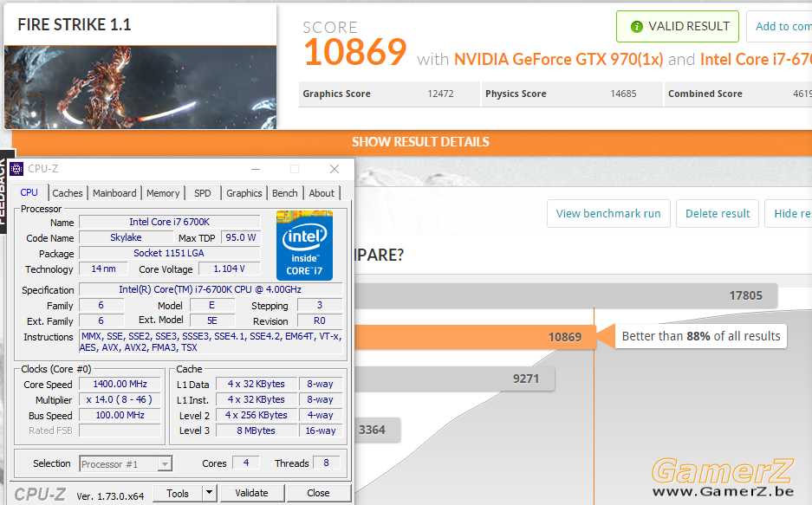Click the Ext. Model value 5E
Image resolution: width=812 pixels, height=505 pixels.
(212, 320)
